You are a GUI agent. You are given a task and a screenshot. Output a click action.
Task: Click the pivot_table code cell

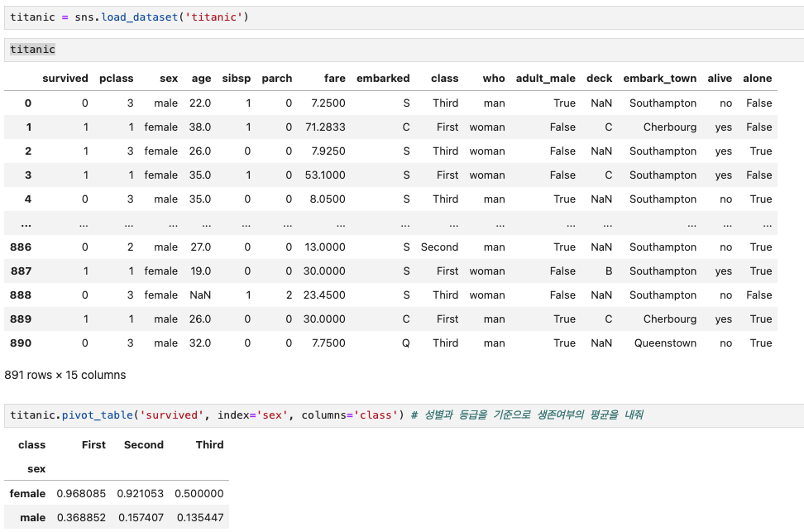[404, 415]
